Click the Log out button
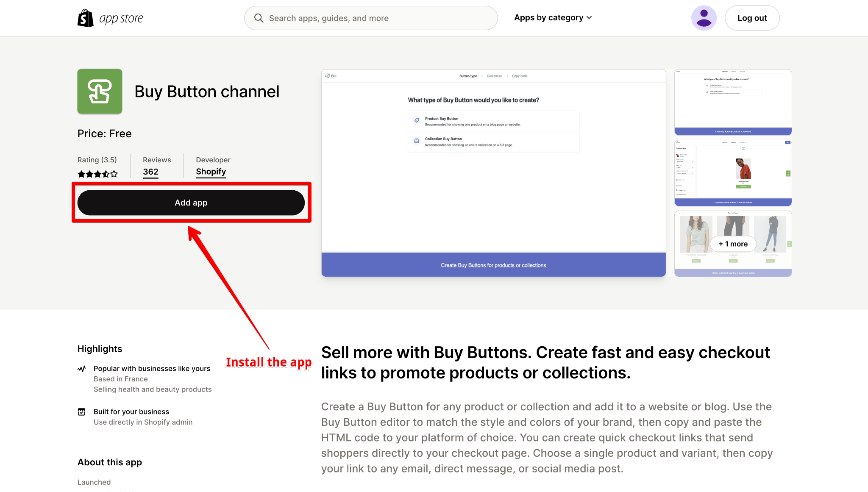This screenshot has height=492, width=868. point(752,18)
